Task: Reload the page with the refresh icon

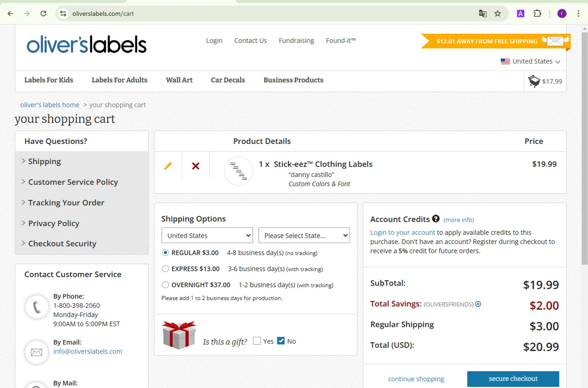Action: click(x=44, y=14)
